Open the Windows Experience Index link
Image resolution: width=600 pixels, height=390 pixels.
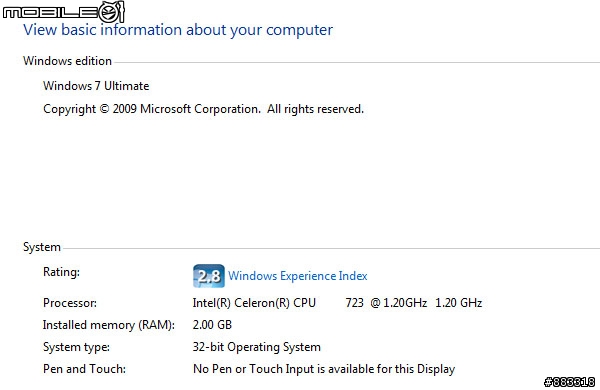click(298, 276)
